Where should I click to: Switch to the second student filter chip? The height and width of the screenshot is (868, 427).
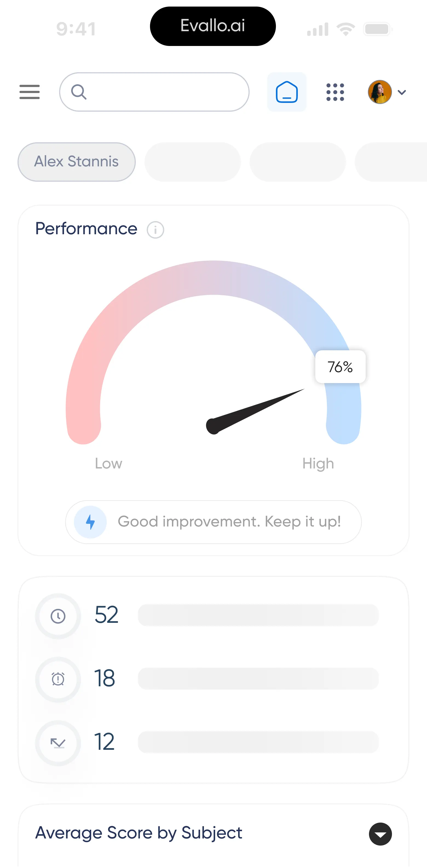pyautogui.click(x=192, y=162)
